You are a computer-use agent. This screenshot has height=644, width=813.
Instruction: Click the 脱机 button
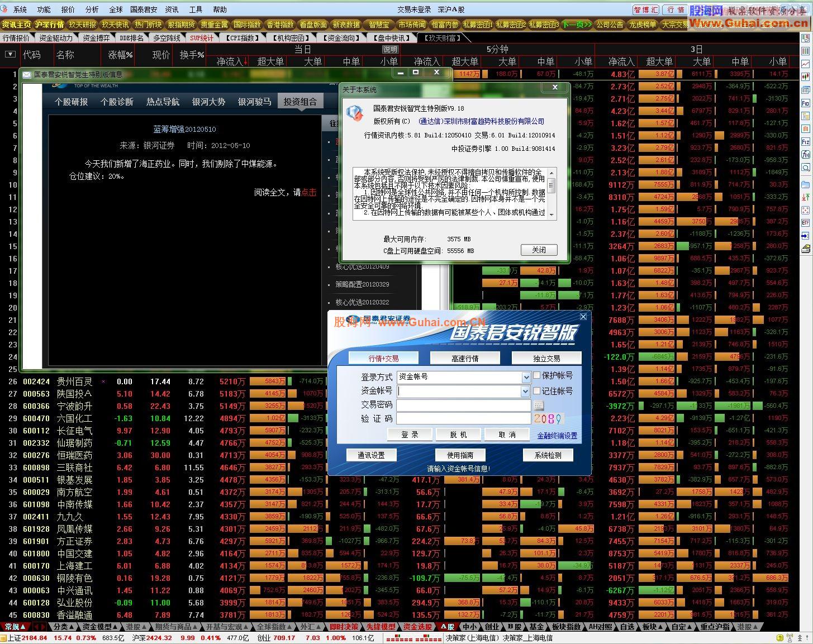point(458,435)
